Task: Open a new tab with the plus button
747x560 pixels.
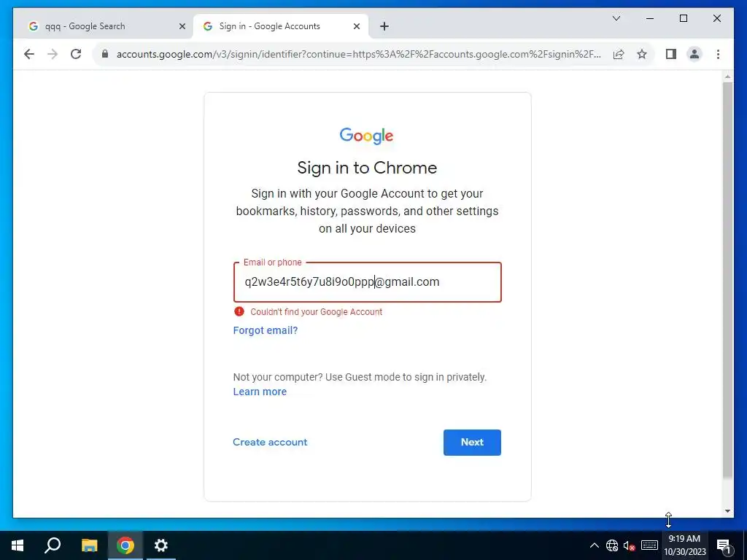Action: coord(384,26)
